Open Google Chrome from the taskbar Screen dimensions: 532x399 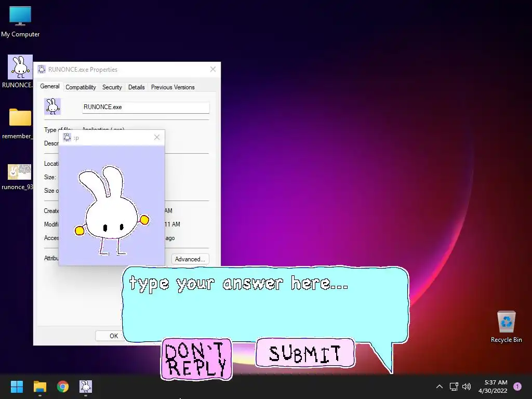(x=63, y=387)
